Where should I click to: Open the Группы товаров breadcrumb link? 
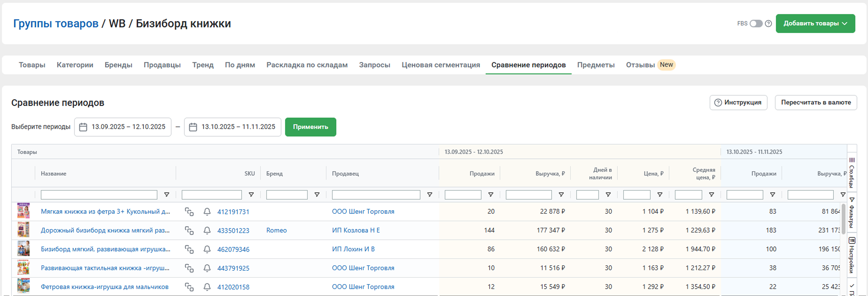56,24
